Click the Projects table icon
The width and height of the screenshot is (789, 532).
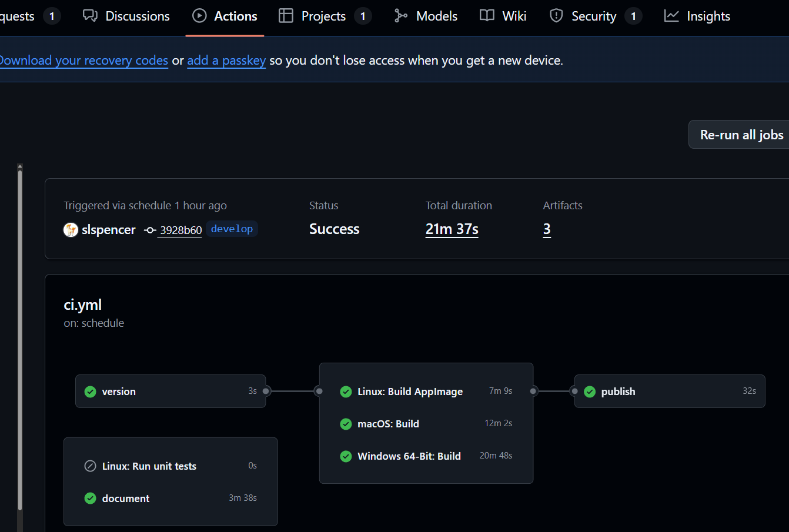286,16
